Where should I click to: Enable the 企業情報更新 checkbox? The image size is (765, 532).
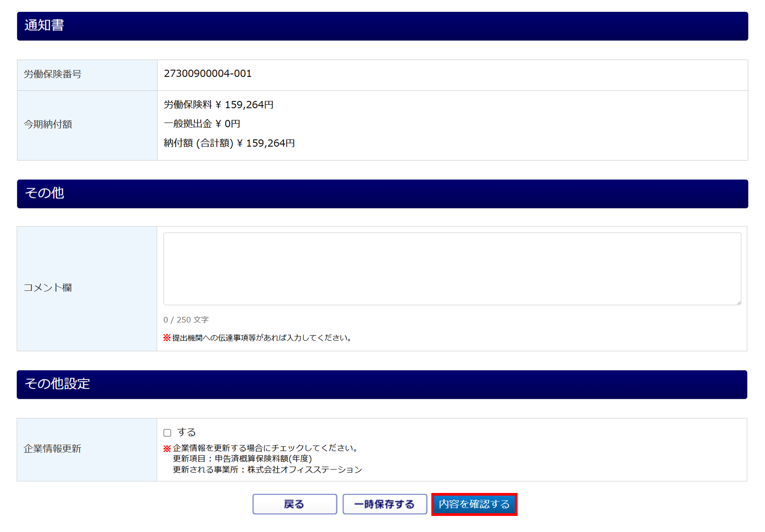click(x=167, y=433)
